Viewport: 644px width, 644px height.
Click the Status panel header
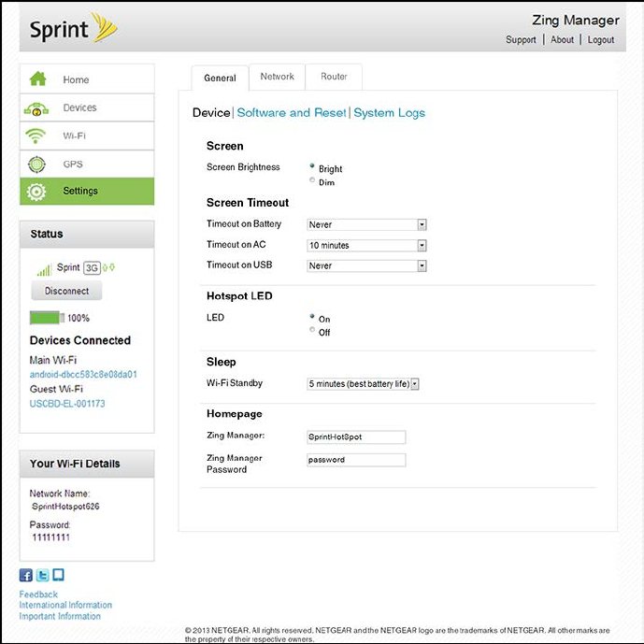point(87,234)
